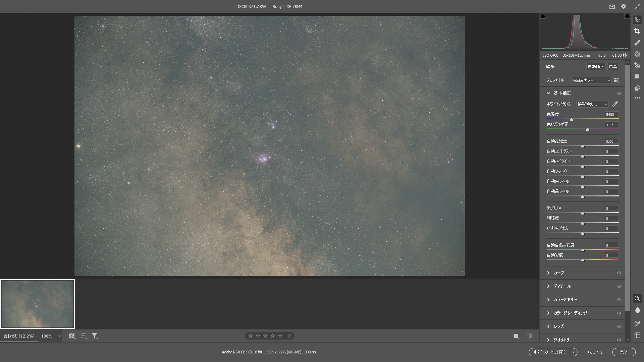Click the キャンセル button
Viewport: 644px width, 362px height.
coord(594,352)
